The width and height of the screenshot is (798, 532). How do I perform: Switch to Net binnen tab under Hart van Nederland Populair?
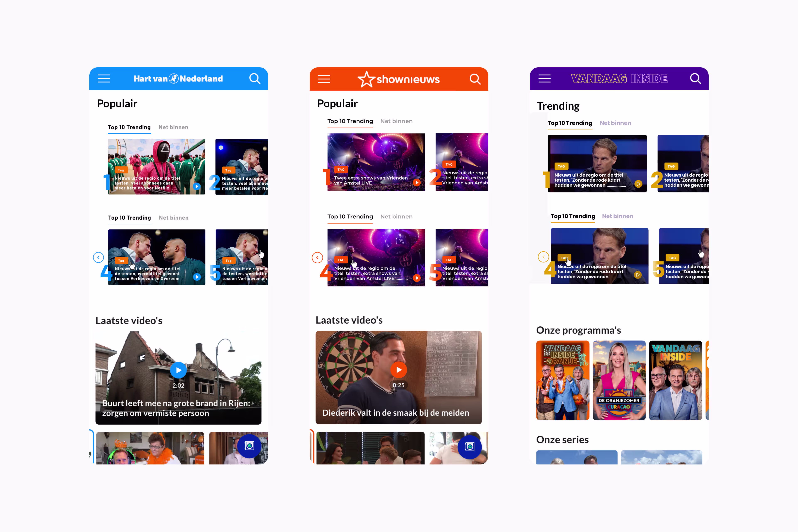click(x=173, y=127)
